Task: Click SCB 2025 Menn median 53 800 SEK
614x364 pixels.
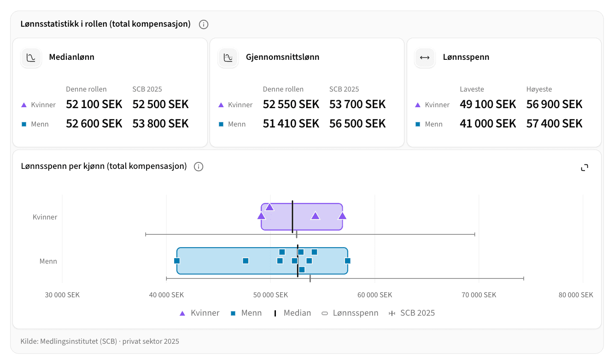Action: pos(161,124)
